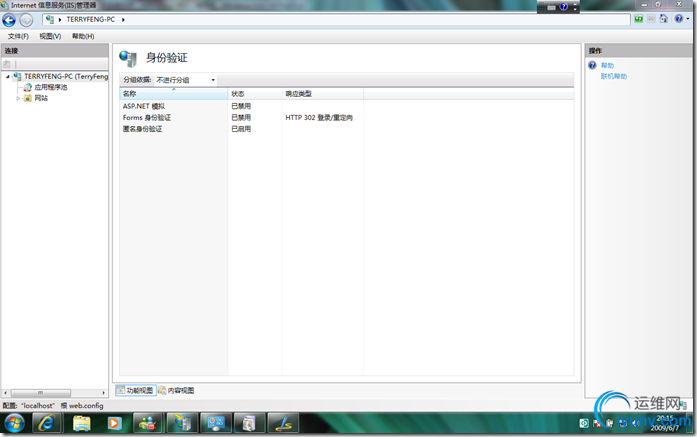Click the Home icon in toolbar
The width and height of the screenshot is (697, 437).
(x=664, y=19)
